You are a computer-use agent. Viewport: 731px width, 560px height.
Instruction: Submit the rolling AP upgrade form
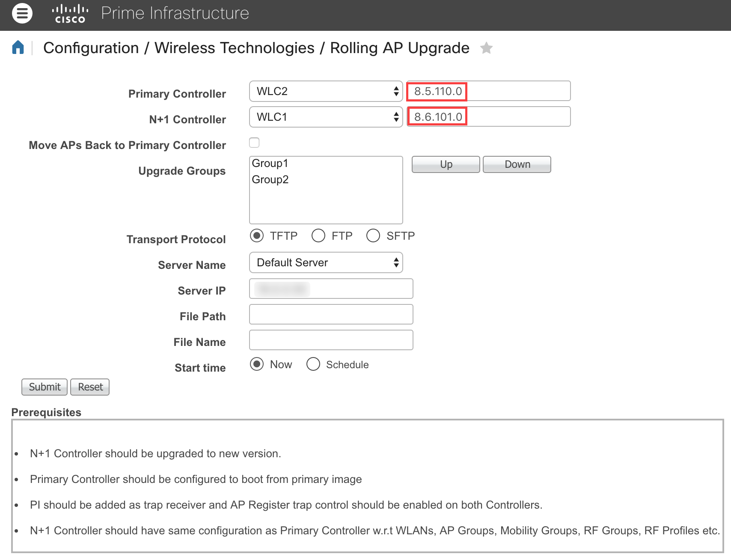(x=45, y=387)
